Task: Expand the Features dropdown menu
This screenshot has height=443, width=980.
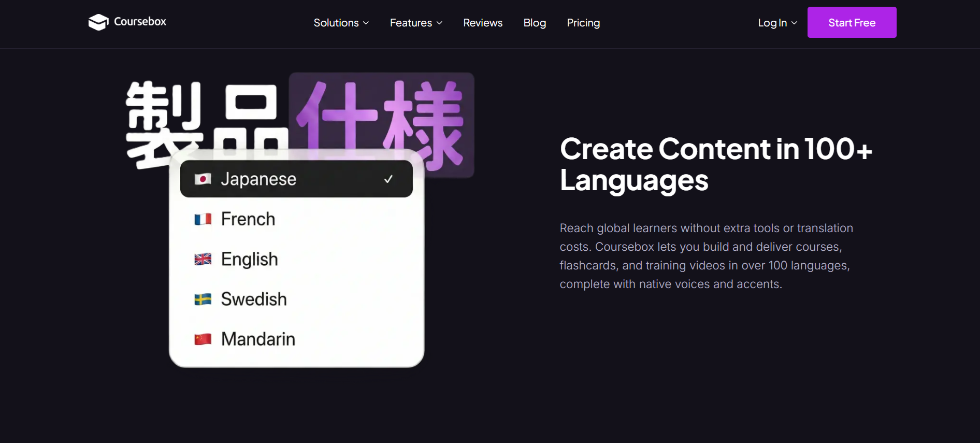Action: click(416, 23)
